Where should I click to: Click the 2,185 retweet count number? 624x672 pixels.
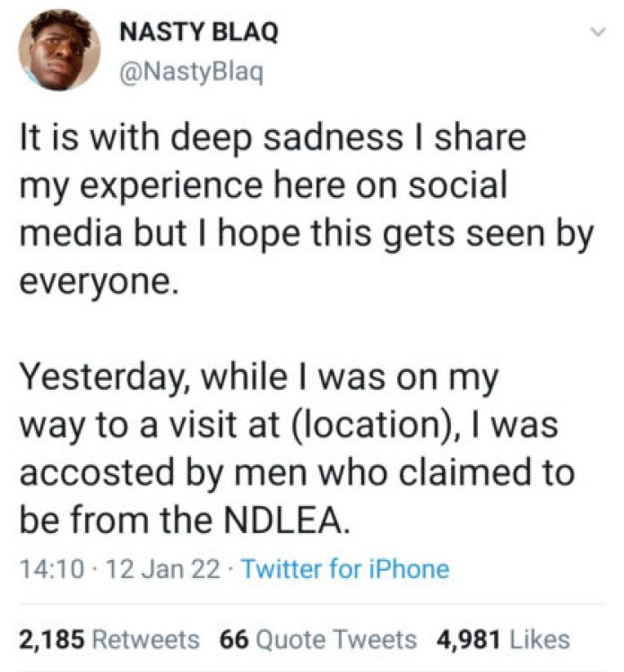(x=52, y=639)
